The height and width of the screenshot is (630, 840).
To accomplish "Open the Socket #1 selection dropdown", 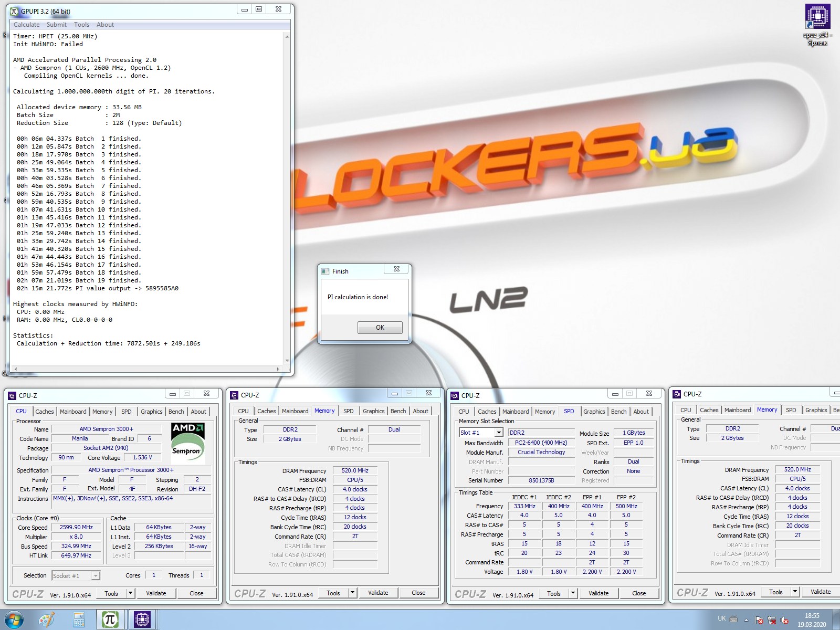I will pyautogui.click(x=95, y=576).
